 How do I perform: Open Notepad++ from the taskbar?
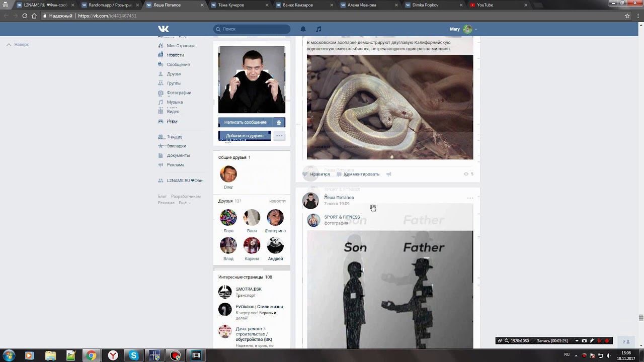click(x=71, y=355)
